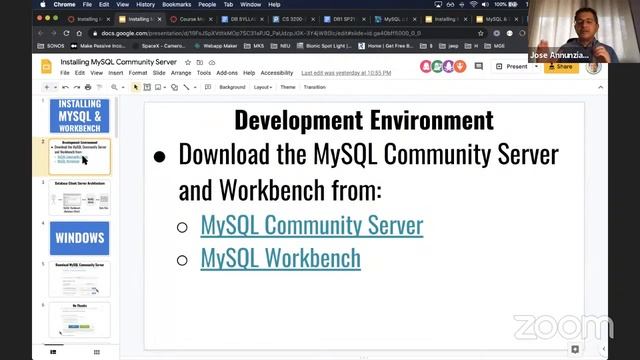
Task: Click the orange anonymous collaborator avatar
Action: pos(460,66)
